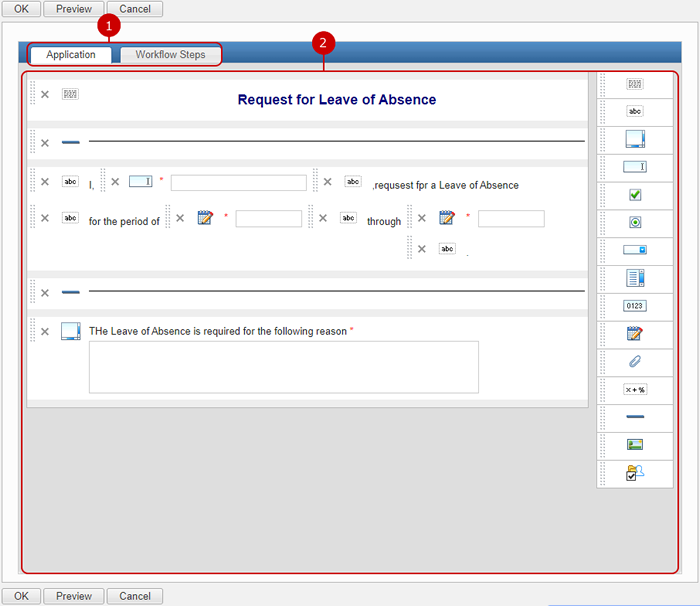
Task: Add a list box element from the palette
Action: [x=635, y=278]
